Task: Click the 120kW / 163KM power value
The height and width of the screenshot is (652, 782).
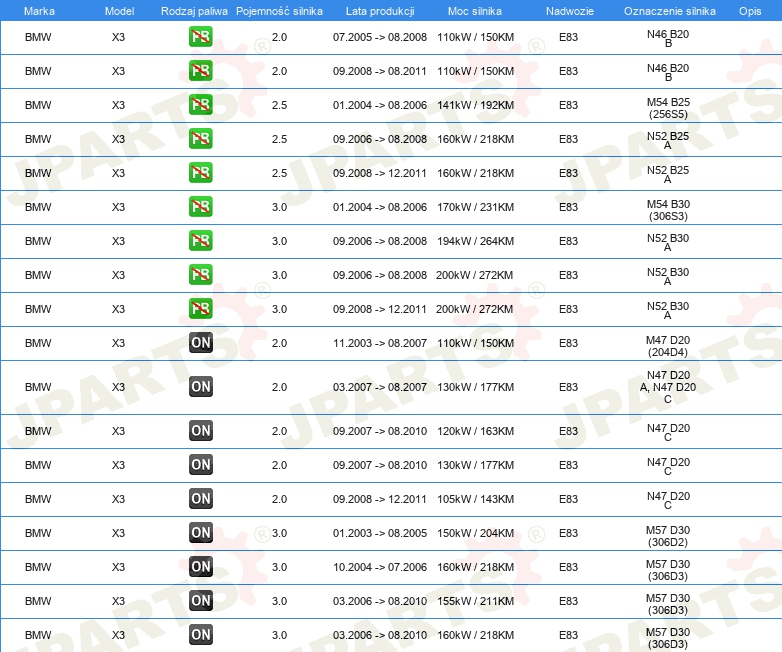Action: tap(475, 431)
